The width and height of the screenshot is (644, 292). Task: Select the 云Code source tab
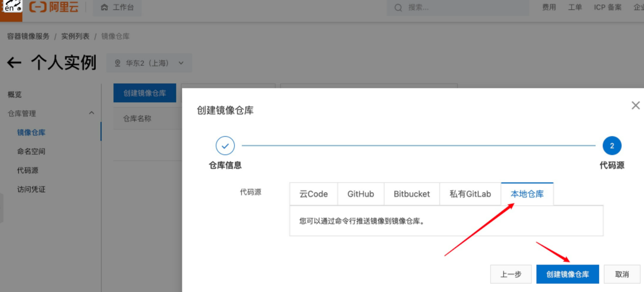[x=314, y=194]
